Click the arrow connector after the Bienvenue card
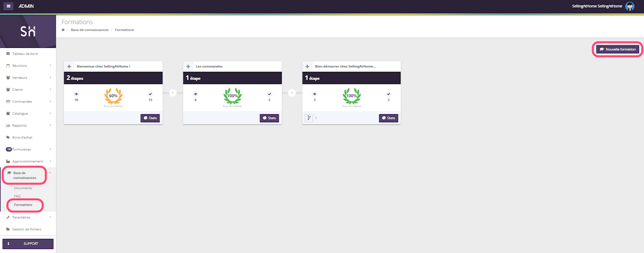The image size is (644, 253). click(x=173, y=93)
